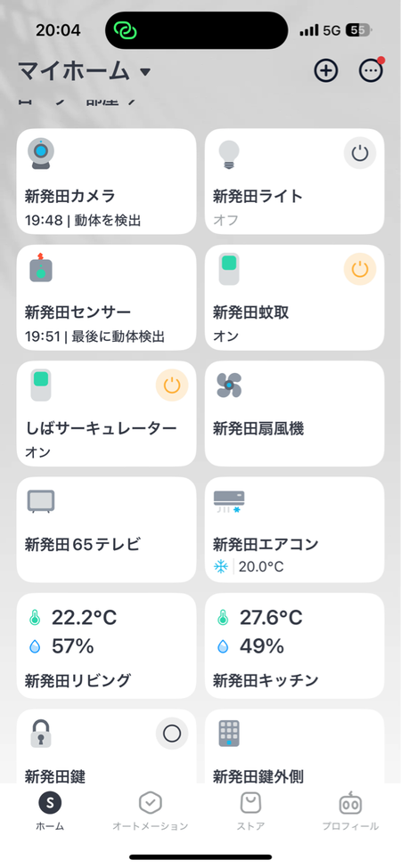The height and width of the screenshot is (868, 401).
Task: Tap the 新発田鍵外側 keypad icon
Action: (229, 734)
